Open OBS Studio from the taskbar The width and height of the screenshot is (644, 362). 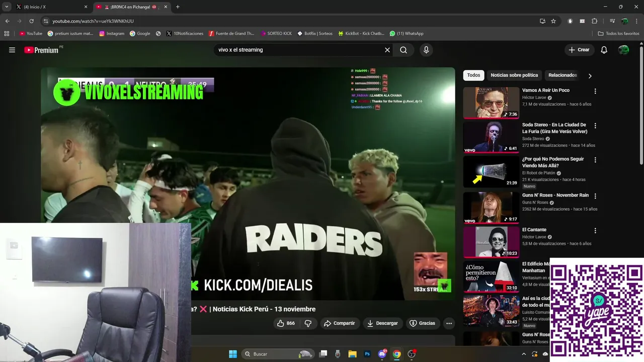coord(412,354)
